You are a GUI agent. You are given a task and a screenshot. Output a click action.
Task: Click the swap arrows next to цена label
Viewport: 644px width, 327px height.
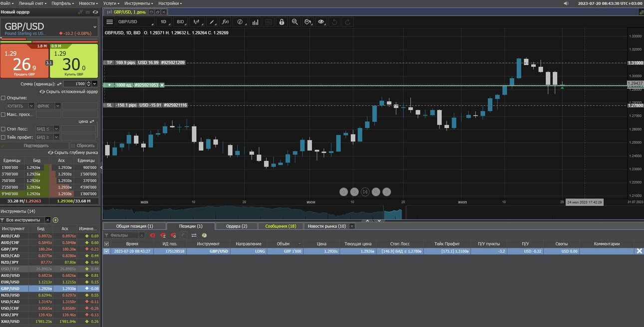tap(92, 121)
